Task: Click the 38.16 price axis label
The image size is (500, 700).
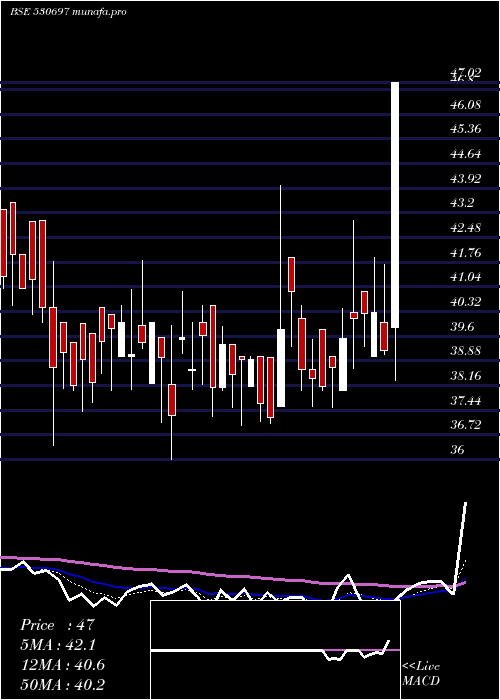Action: tap(465, 375)
